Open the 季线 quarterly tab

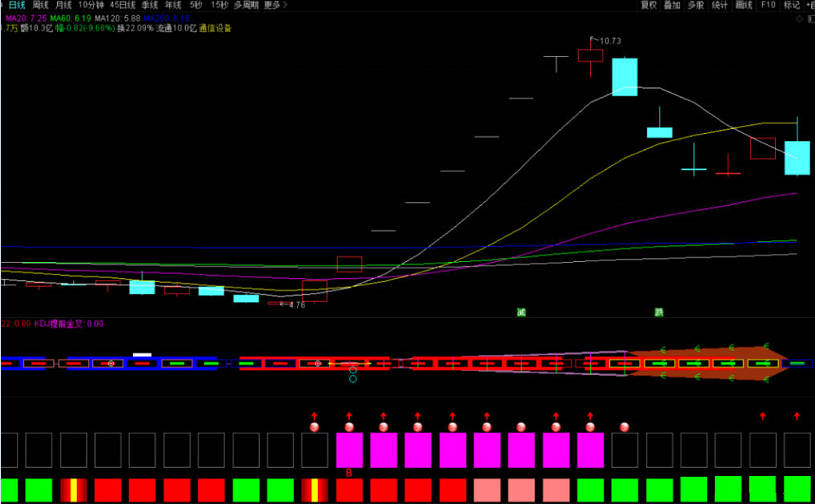[x=150, y=5]
